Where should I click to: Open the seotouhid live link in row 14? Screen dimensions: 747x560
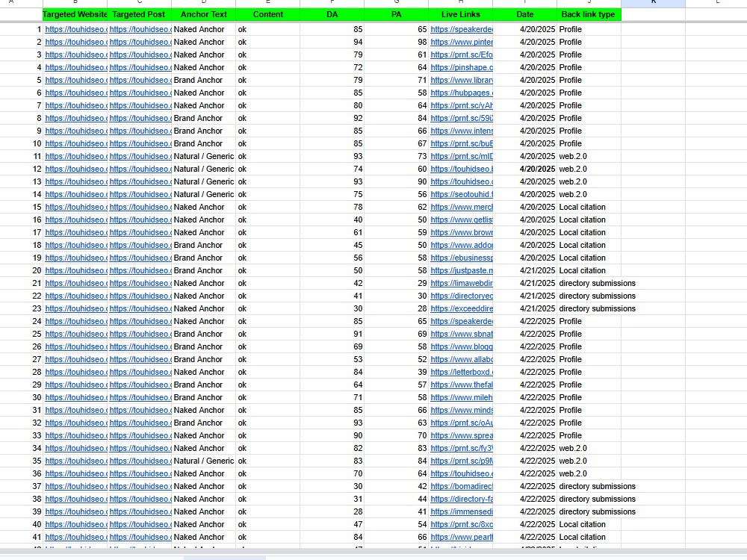click(x=462, y=194)
